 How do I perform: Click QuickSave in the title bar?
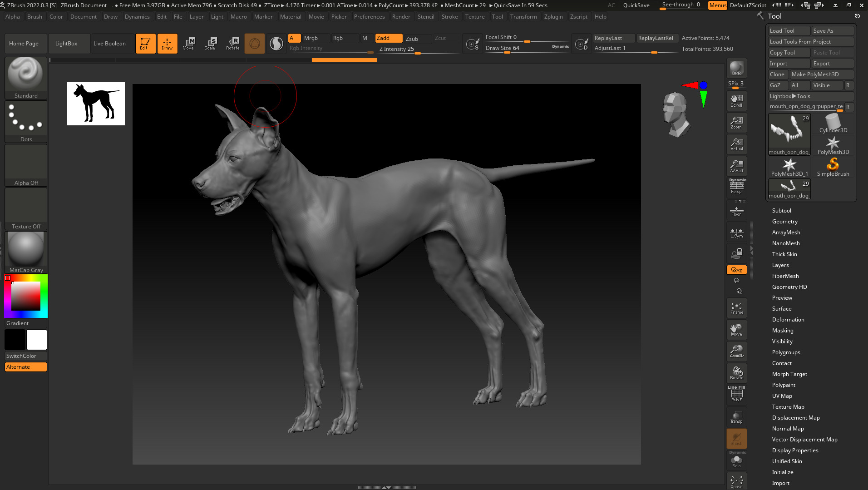(636, 5)
